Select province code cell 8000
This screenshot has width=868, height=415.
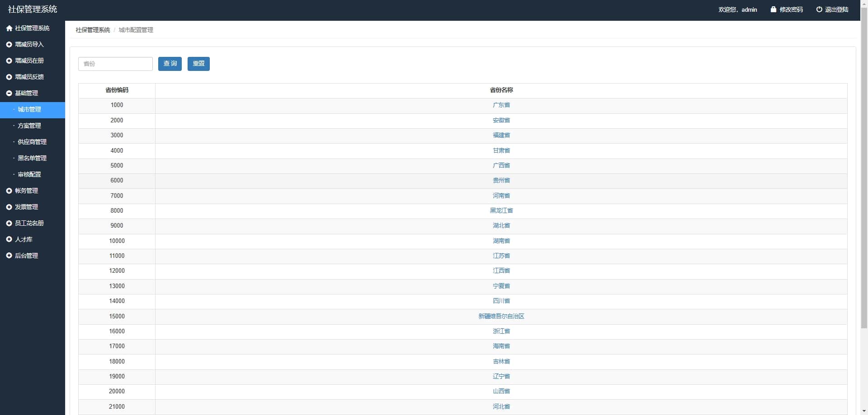coord(117,210)
